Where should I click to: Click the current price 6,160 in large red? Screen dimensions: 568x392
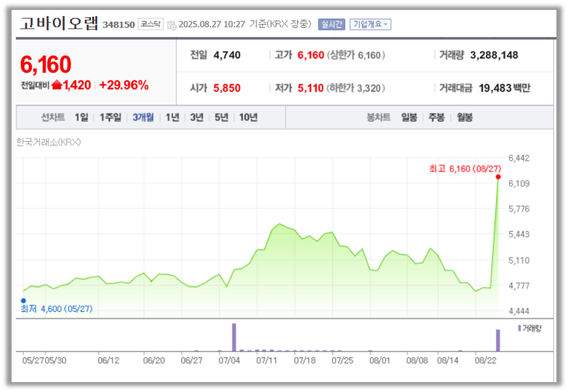(46, 65)
